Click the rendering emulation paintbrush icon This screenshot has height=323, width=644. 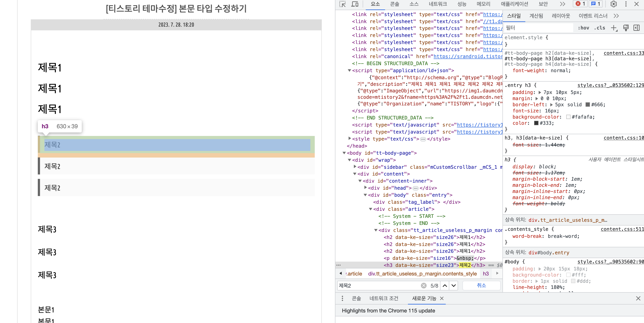pyautogui.click(x=626, y=28)
